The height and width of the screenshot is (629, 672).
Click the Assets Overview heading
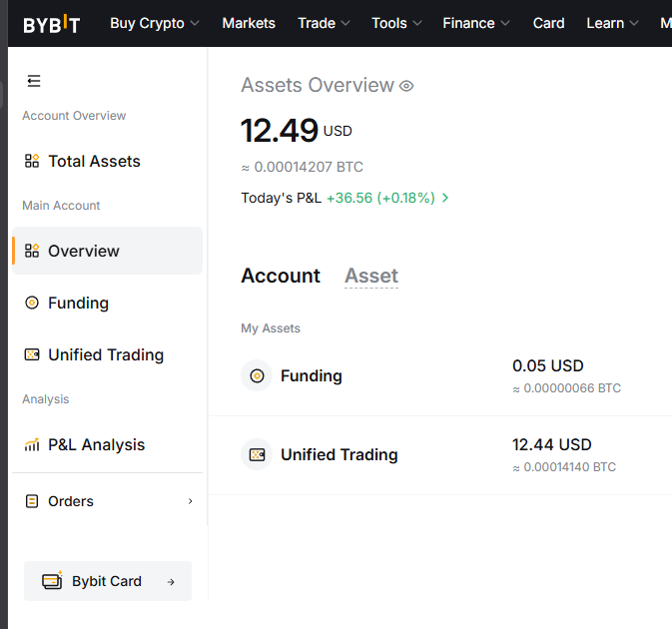(x=318, y=85)
